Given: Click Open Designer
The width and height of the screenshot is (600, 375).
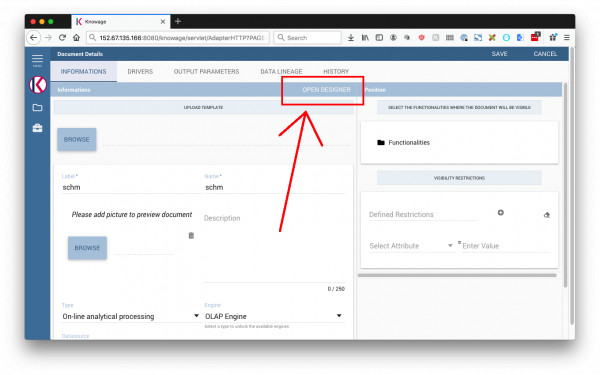Looking at the screenshot, I should click(326, 90).
